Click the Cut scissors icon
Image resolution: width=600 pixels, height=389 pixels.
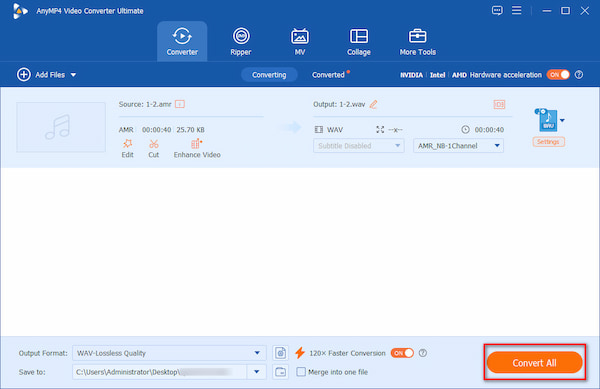tap(153, 144)
